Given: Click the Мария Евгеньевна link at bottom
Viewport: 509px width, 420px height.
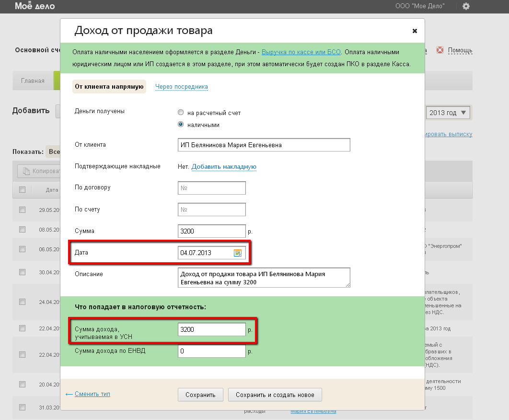Looking at the screenshot, I should (313, 411).
